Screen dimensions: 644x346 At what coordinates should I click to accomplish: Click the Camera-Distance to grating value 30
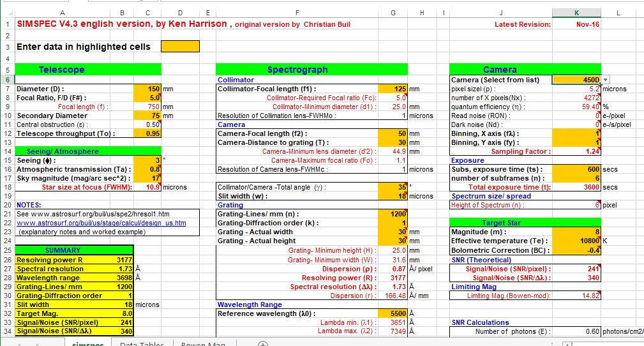(393, 142)
